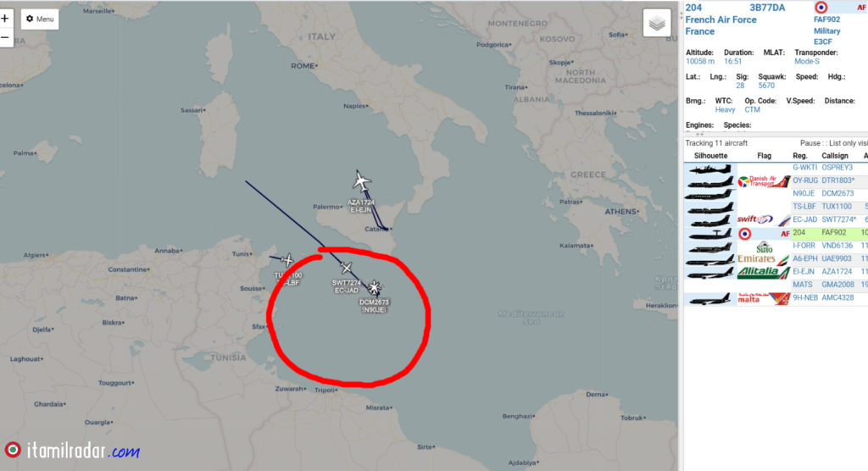Click the zoom out minus button
This screenshot has width=868, height=471.
5,37
